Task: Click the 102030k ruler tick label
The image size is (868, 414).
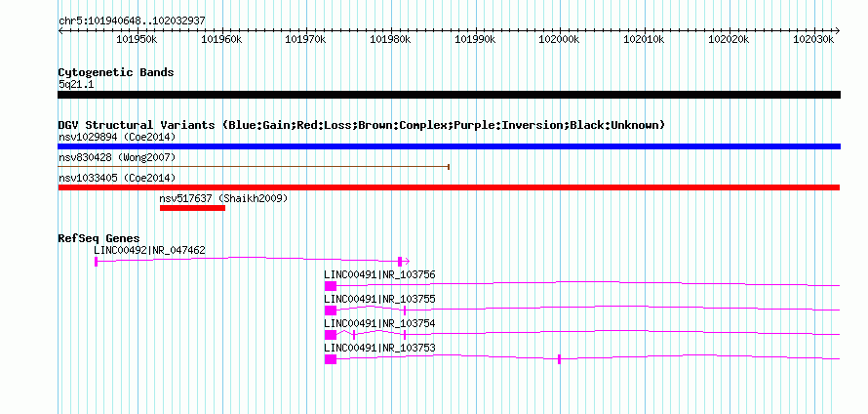Action: (x=812, y=39)
